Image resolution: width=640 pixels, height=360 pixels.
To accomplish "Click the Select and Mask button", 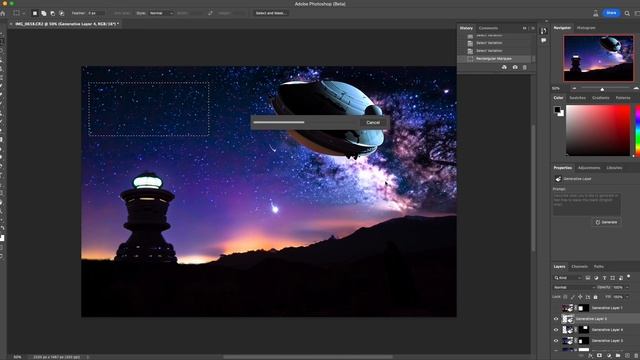I will click(x=271, y=13).
